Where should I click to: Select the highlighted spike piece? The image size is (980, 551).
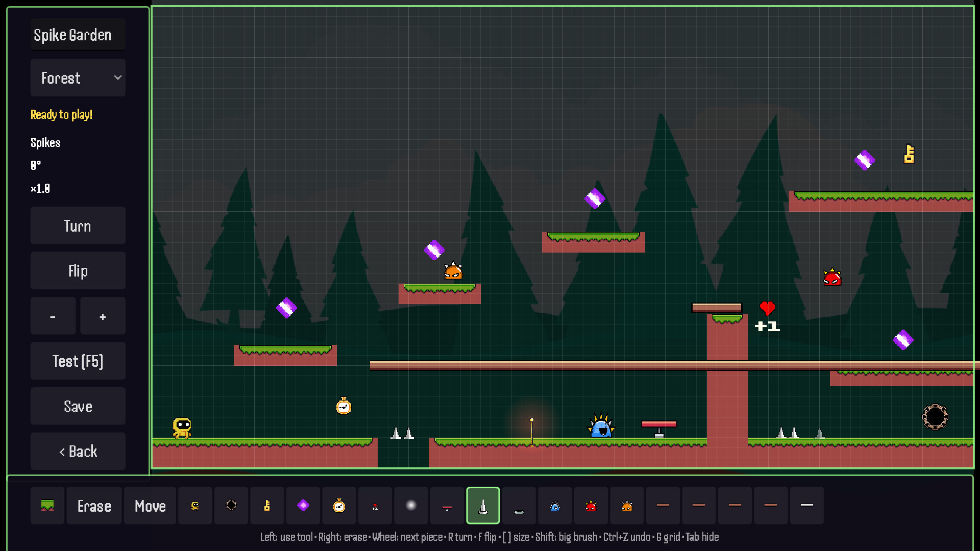point(483,506)
